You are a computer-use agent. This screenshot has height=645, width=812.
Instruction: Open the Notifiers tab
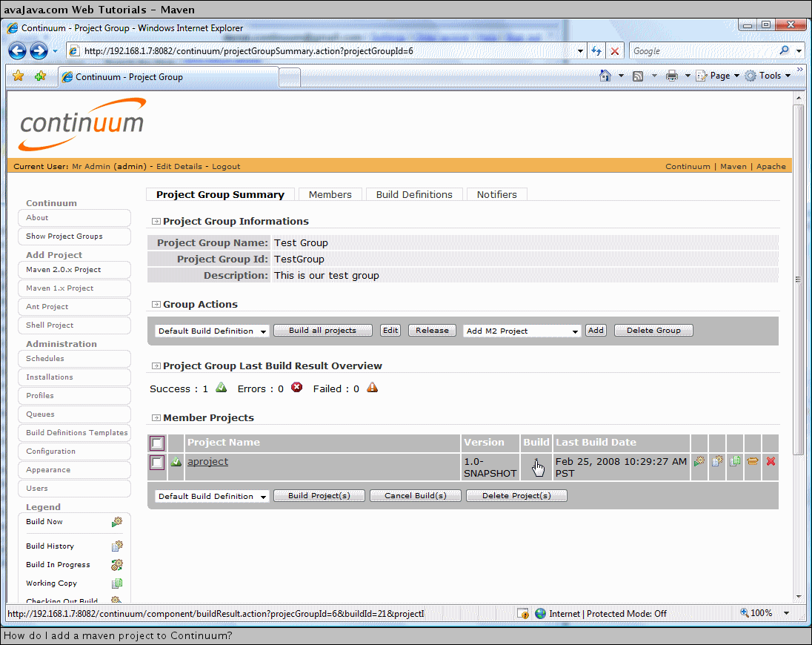pos(496,194)
